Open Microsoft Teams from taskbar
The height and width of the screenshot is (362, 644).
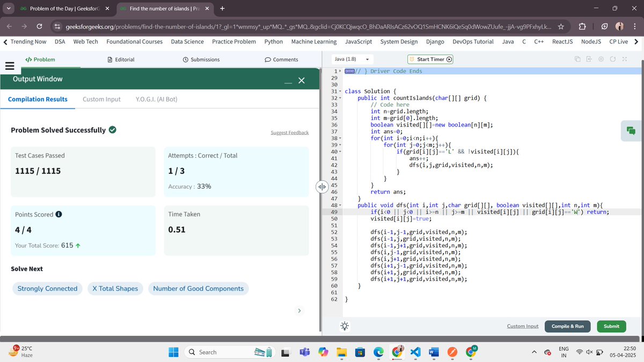(304, 352)
